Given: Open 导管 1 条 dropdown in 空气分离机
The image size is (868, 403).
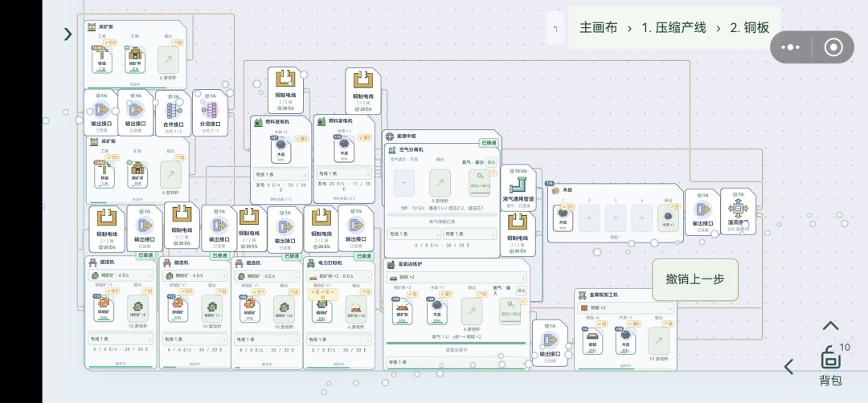Looking at the screenshot, I should 470,234.
